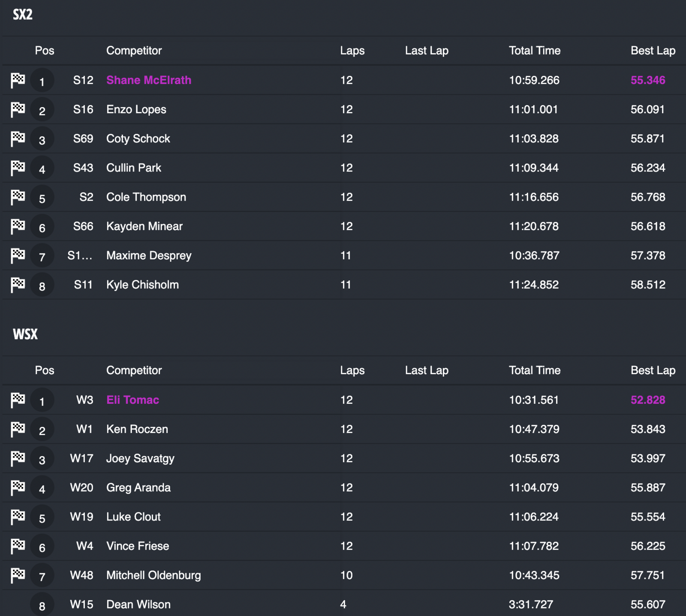Screen dimensions: 686x616
Task: Click checkered flag icon for Vince Friese
Action: coord(18,546)
